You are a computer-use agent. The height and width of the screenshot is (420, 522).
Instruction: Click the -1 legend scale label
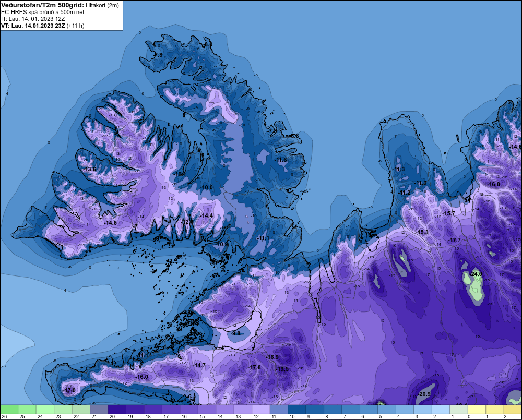tap(452, 416)
